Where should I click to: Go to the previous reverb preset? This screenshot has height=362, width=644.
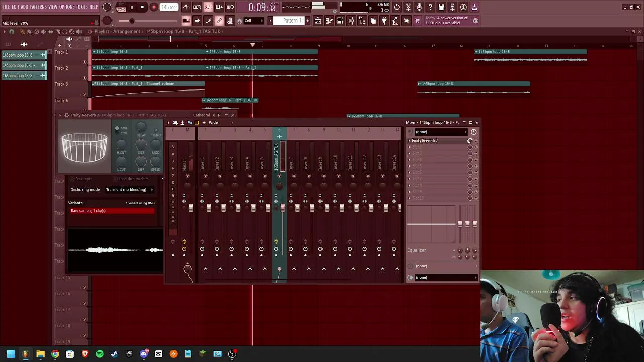coord(214,115)
